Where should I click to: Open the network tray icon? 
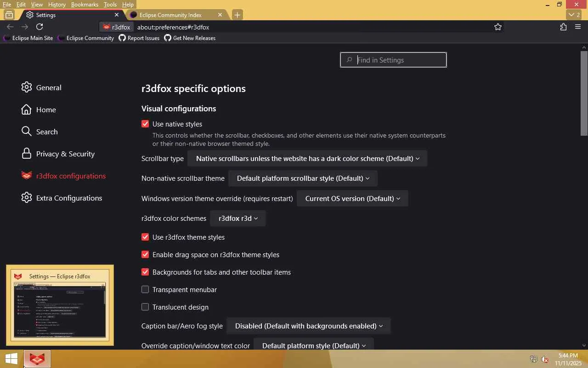[534, 359]
